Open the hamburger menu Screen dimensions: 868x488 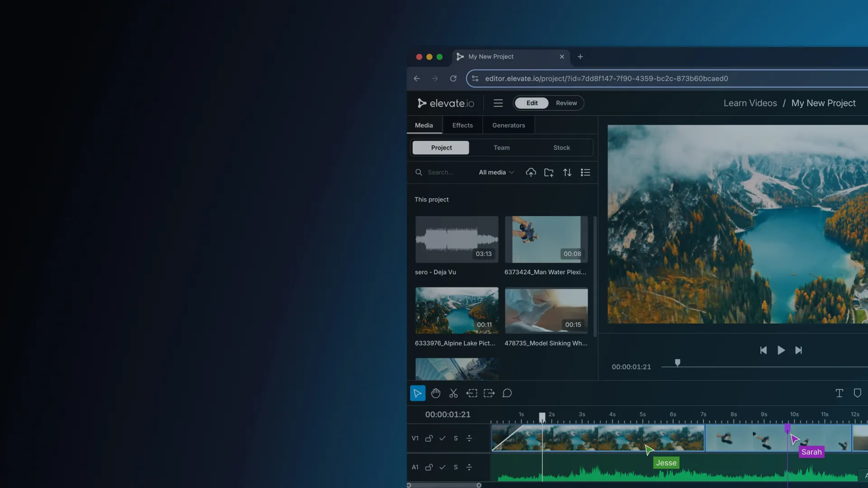coord(498,103)
